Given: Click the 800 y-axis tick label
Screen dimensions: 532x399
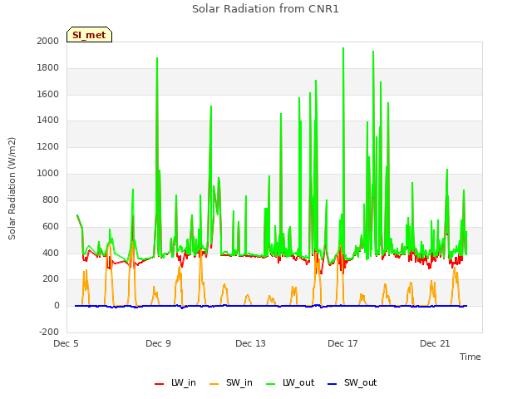Looking at the screenshot, I should (51, 199).
